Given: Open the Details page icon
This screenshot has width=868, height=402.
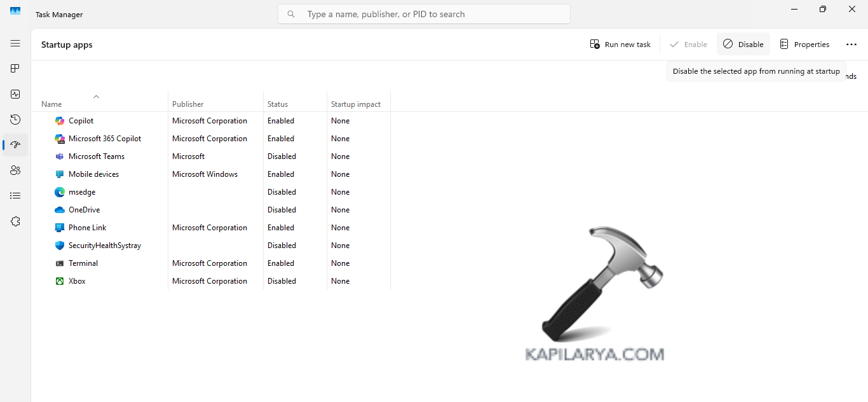Looking at the screenshot, I should click(x=15, y=196).
